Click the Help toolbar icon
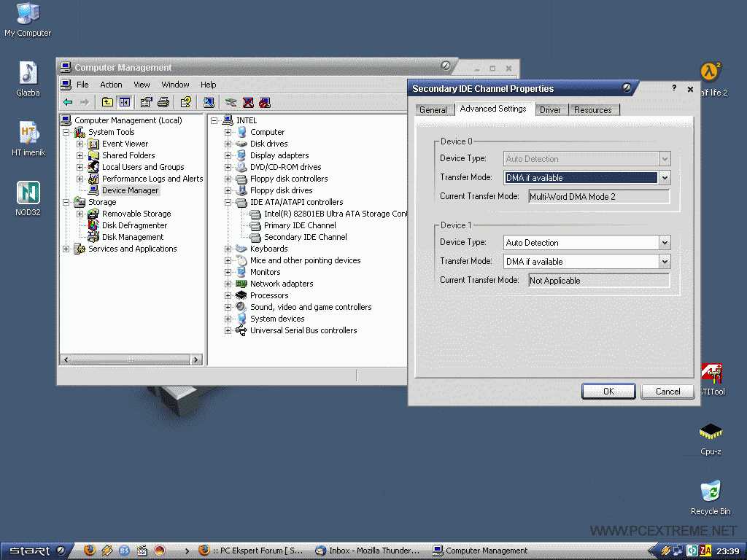 pos(186,102)
